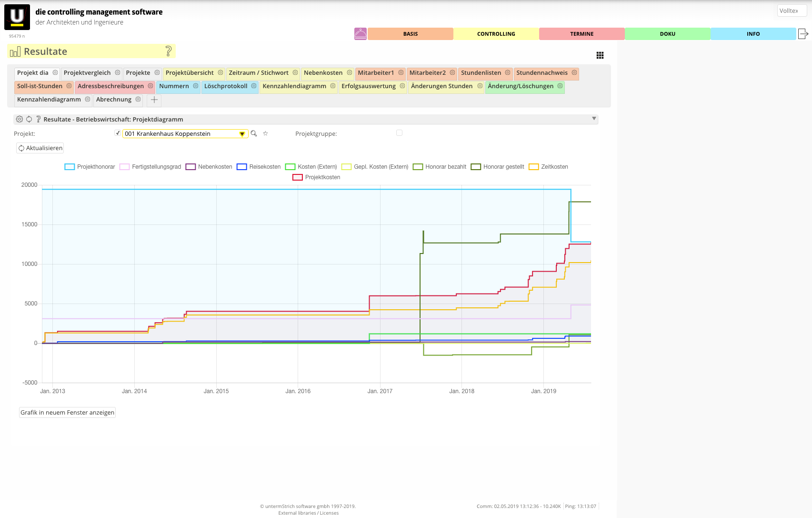Uncheck the Projekt checkbox
Viewport: 812px width, 518px height.
click(118, 133)
